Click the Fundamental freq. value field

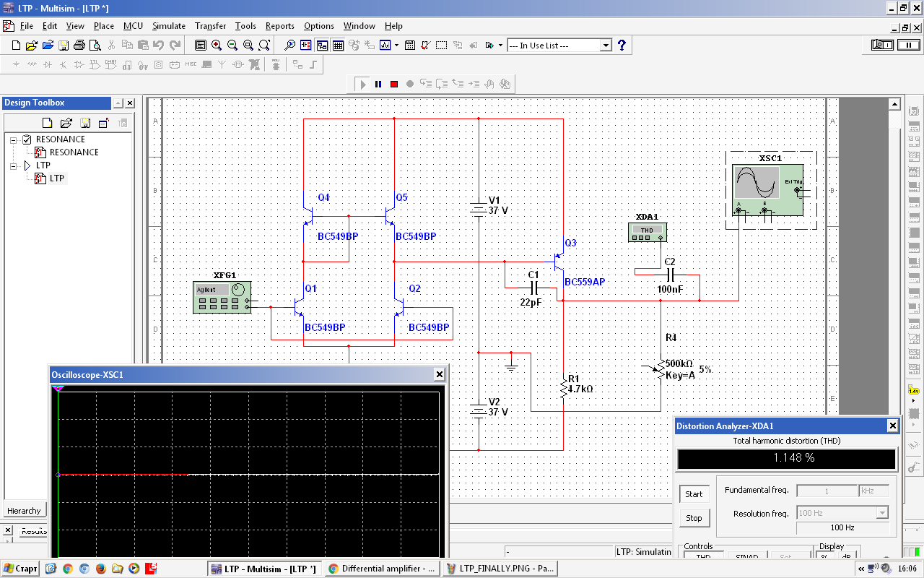point(826,491)
